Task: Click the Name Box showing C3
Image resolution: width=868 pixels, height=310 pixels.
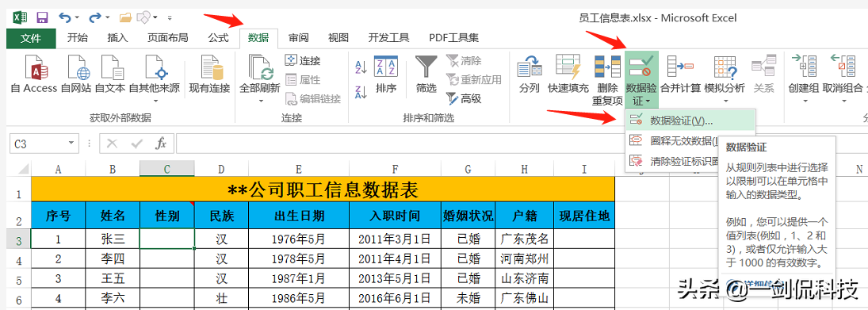Action: 37,144
